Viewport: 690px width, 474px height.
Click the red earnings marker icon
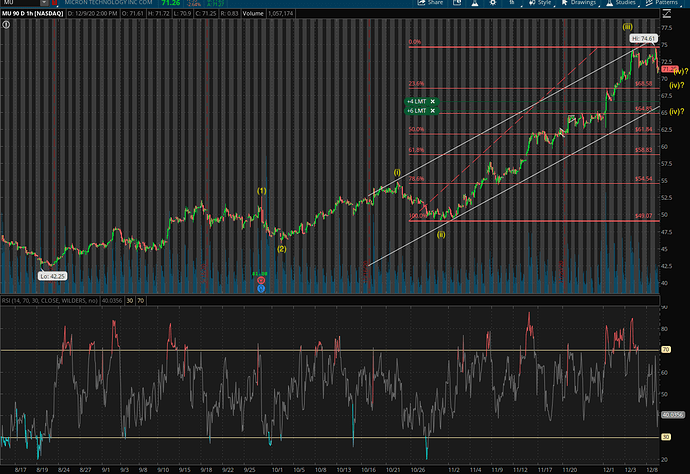click(261, 280)
